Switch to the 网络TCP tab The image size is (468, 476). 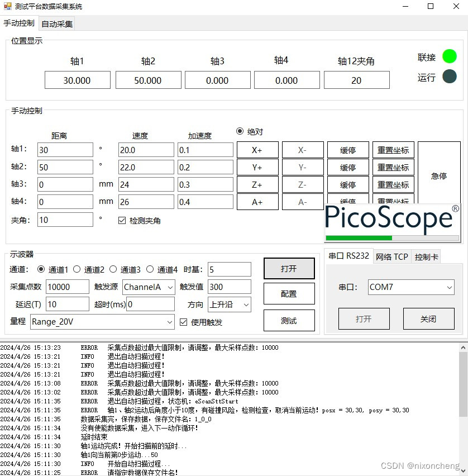point(393,256)
